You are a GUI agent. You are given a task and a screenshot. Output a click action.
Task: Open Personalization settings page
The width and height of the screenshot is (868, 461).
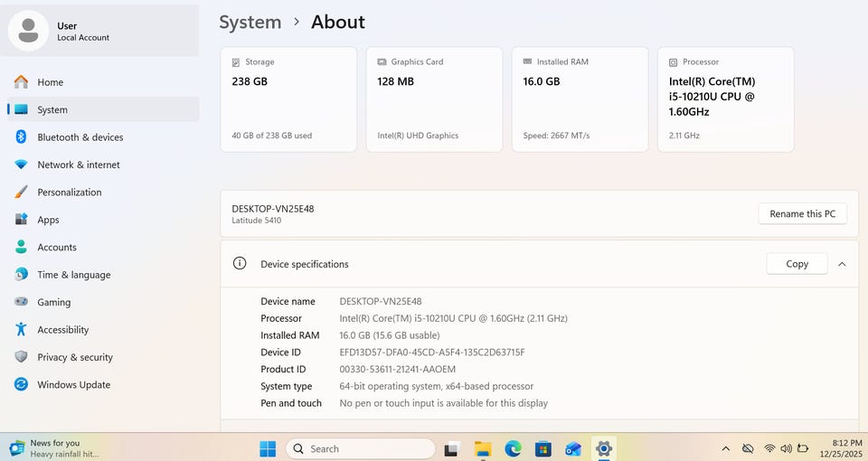pyautogui.click(x=69, y=193)
